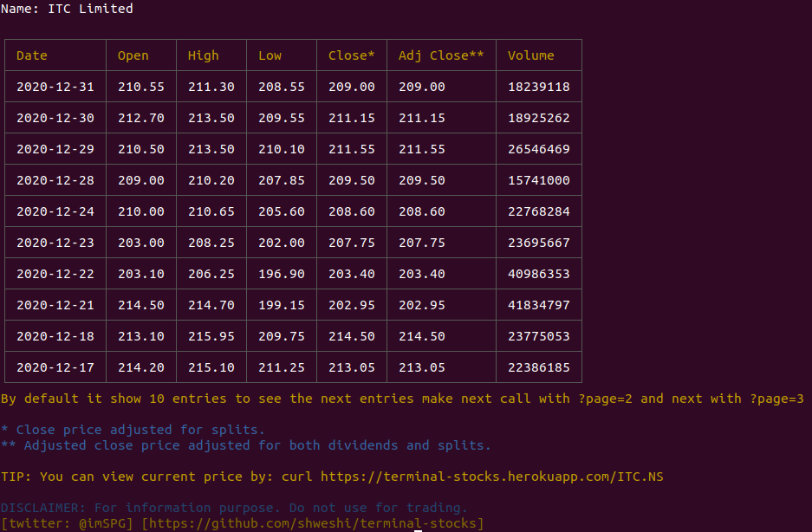Image resolution: width=812 pixels, height=532 pixels.
Task: Click low price 211.25
Action: pos(281,367)
